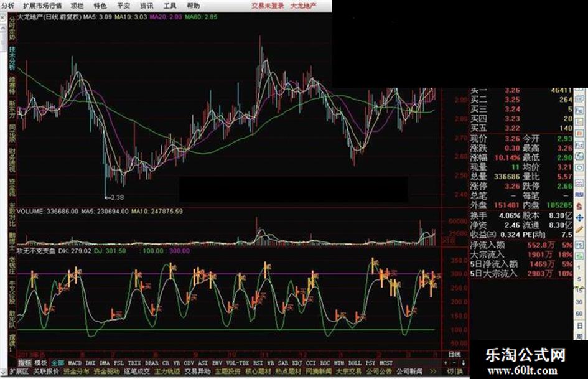Open the 逐笔成交 tab

[x=137, y=372]
